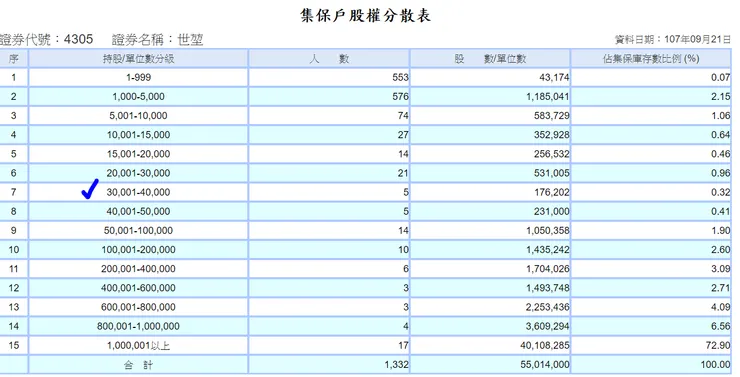Select the 100,001-200,000 range cell
The width and height of the screenshot is (740, 377).
[x=138, y=250]
